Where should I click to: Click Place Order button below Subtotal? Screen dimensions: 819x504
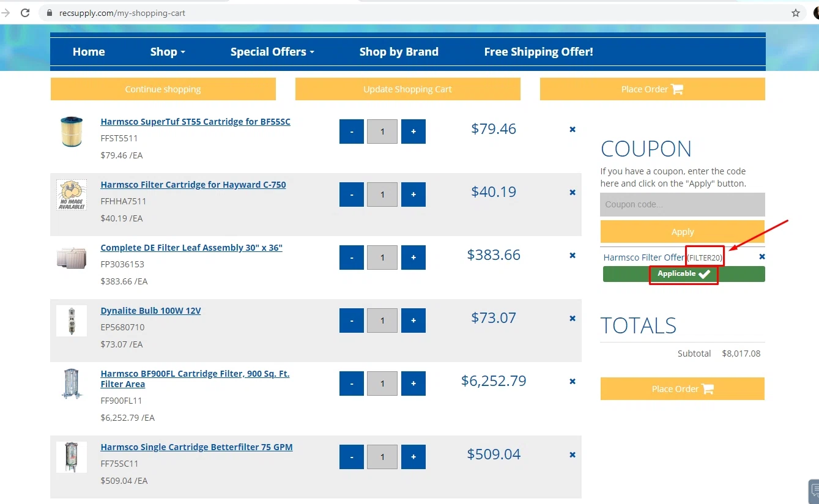click(683, 389)
